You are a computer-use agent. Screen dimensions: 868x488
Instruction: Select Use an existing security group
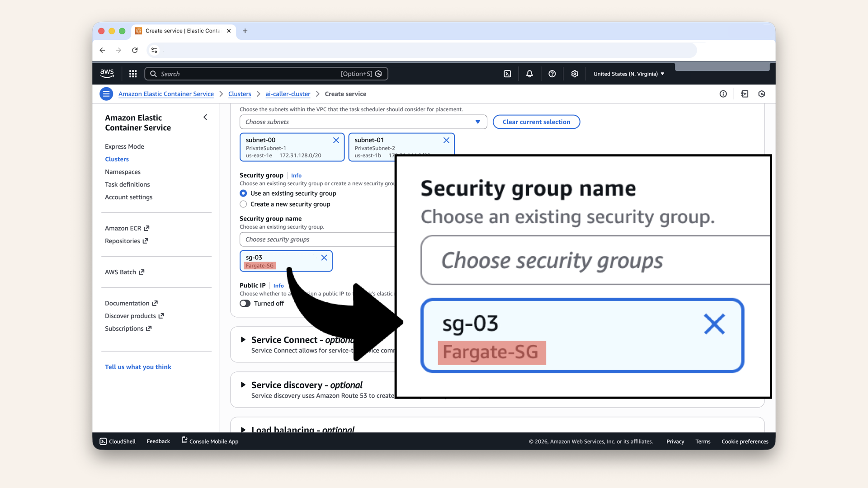[243, 193]
